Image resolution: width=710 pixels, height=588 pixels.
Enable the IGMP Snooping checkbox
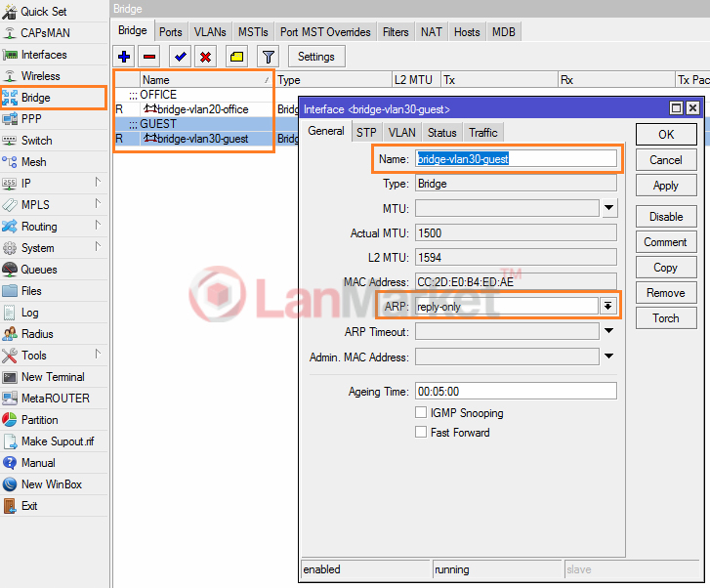point(421,413)
